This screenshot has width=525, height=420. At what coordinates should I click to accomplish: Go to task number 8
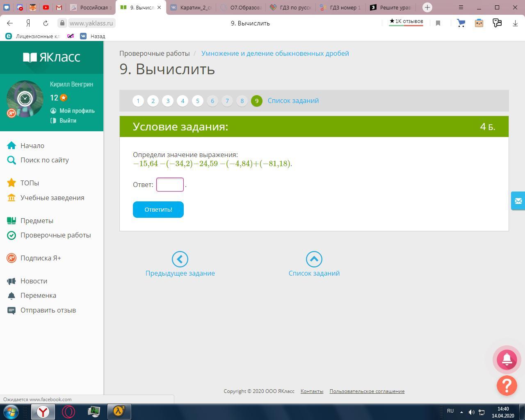(x=242, y=101)
